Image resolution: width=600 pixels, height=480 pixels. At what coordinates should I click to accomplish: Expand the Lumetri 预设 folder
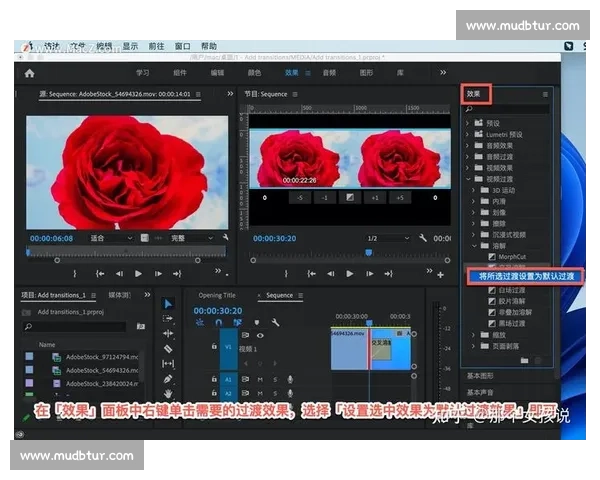469,134
